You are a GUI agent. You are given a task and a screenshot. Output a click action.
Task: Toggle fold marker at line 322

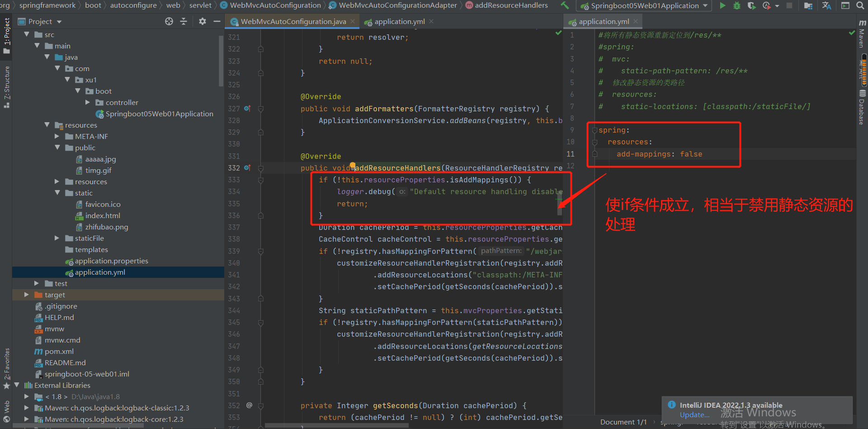[261, 49]
